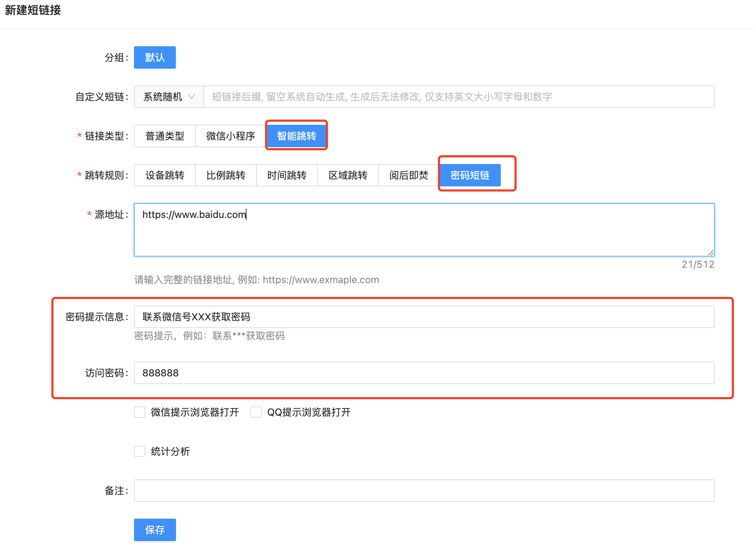754x560 pixels.
Task: Choose 阅后即焚 redirect rule
Action: click(409, 175)
